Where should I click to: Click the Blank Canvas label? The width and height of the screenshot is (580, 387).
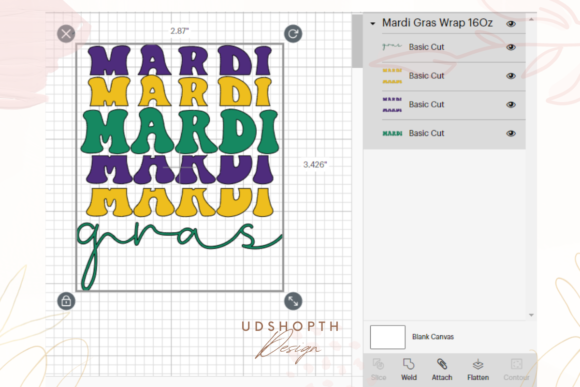433,337
